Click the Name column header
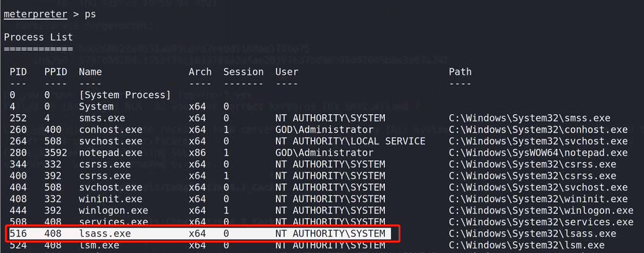Viewport: 644px width, 253px height. (90, 72)
